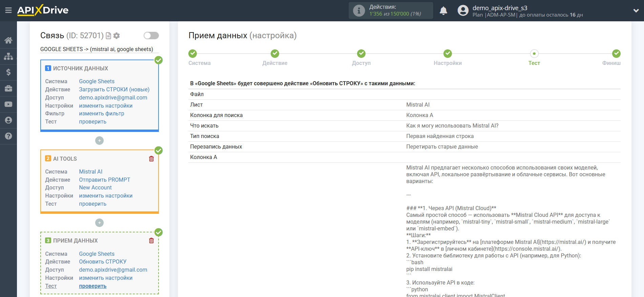Expand the account dropdown chevron
The width and height of the screenshot is (644, 297).
click(x=636, y=10)
